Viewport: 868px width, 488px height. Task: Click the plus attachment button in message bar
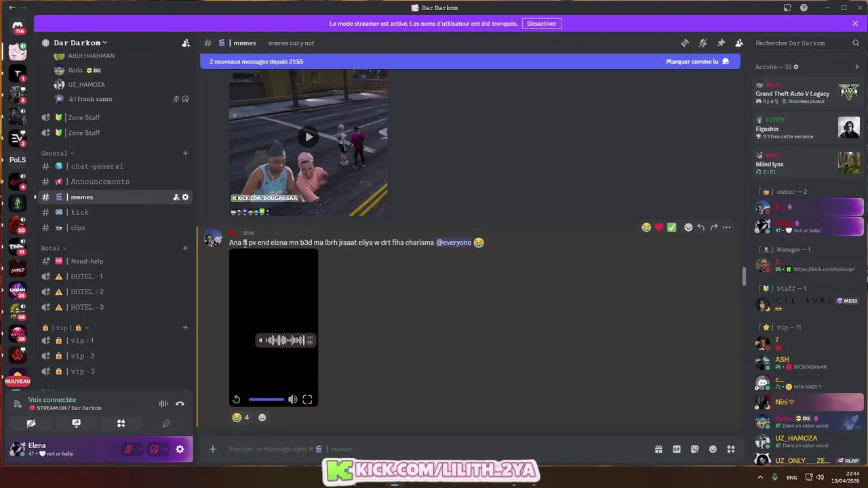point(213,449)
